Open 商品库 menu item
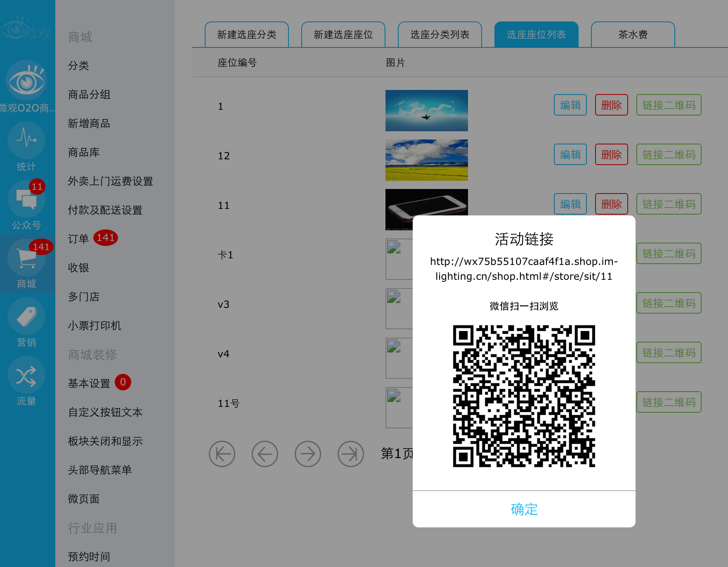 point(84,152)
